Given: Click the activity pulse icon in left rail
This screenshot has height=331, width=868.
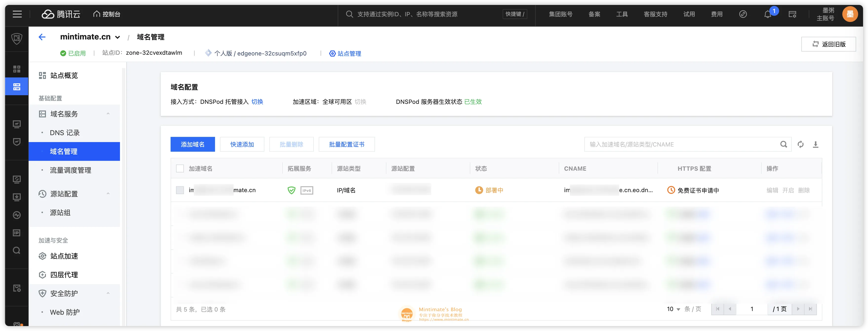Looking at the screenshot, I should (x=17, y=215).
